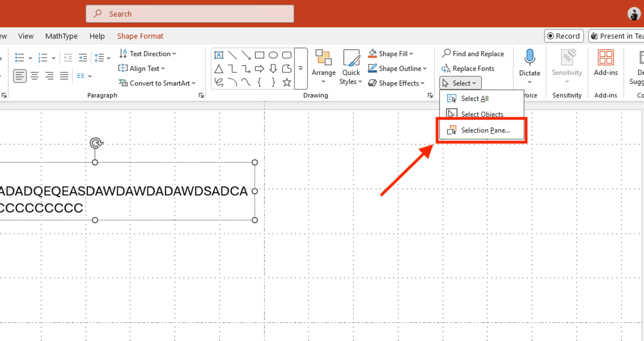Click the rotation handle above text box

(x=96, y=143)
